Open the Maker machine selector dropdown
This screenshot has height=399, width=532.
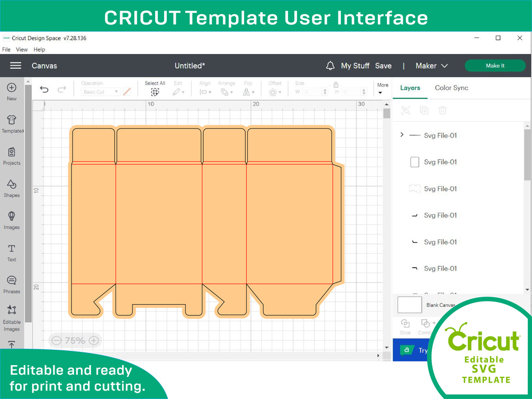[x=431, y=66]
